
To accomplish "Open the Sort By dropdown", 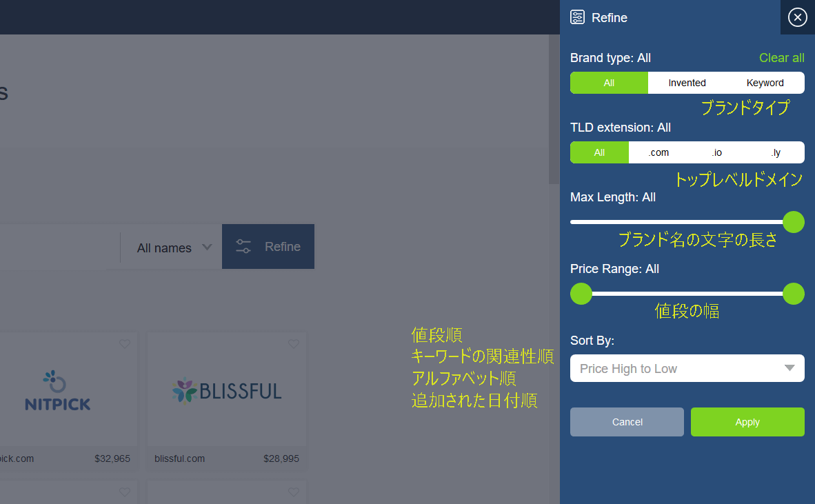I will (x=687, y=368).
